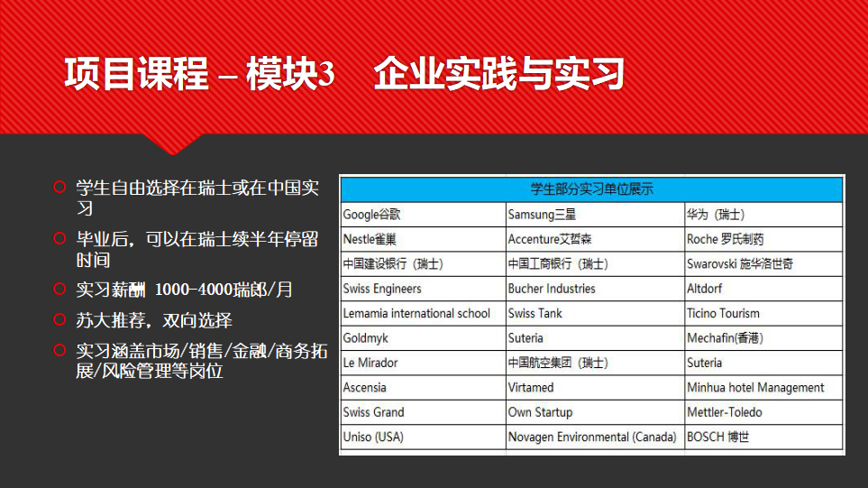Click the Samsung三星 cell
868x488 pixels.
click(x=596, y=215)
